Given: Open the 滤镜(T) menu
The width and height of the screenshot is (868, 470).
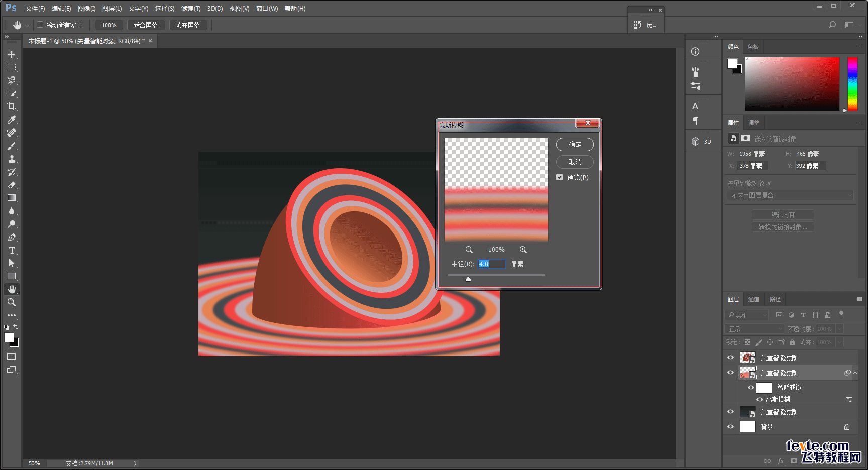Looking at the screenshot, I should (190, 9).
